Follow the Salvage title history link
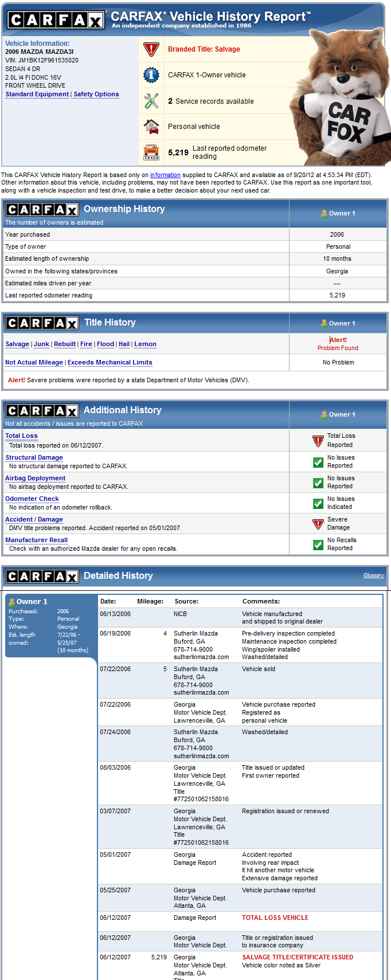 pyautogui.click(x=17, y=344)
